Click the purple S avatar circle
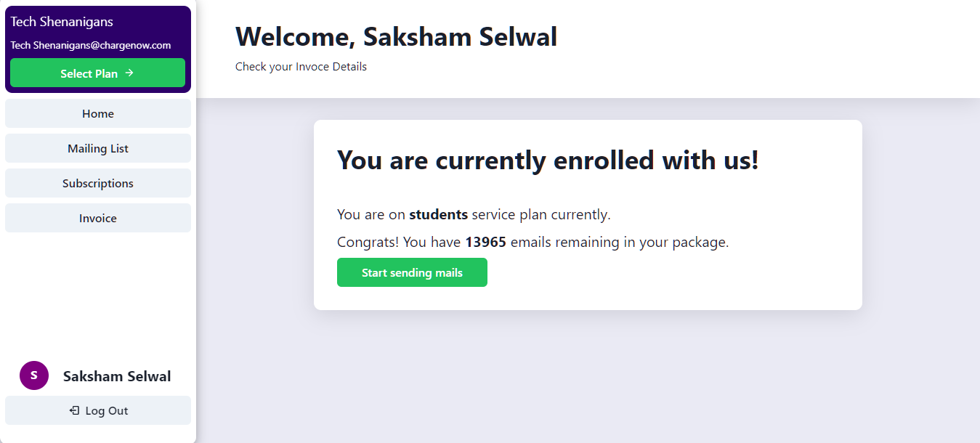Screen dimensions: 980x443 coord(34,375)
